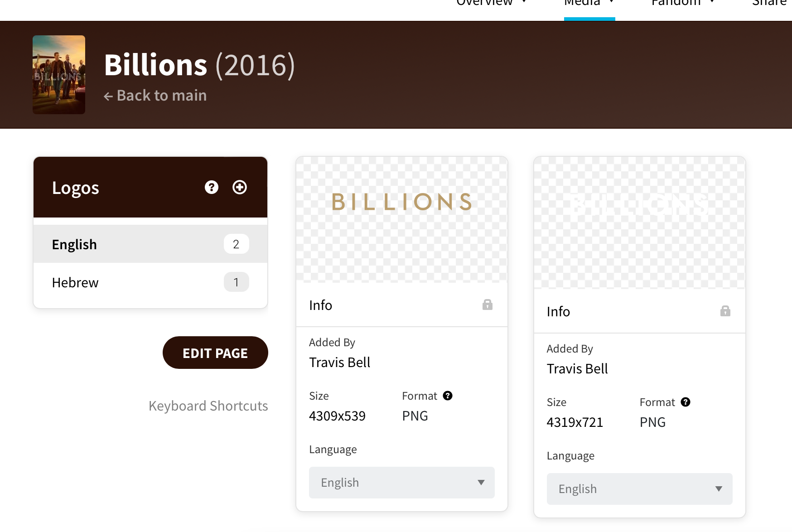The height and width of the screenshot is (532, 792).
Task: Add a new logo with plus icon
Action: click(x=240, y=187)
